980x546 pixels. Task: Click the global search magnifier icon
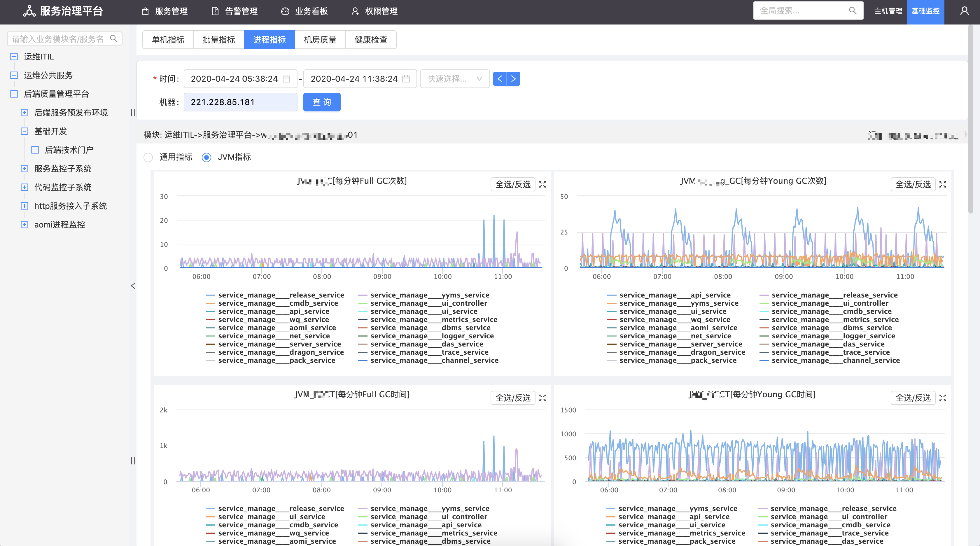click(x=853, y=11)
